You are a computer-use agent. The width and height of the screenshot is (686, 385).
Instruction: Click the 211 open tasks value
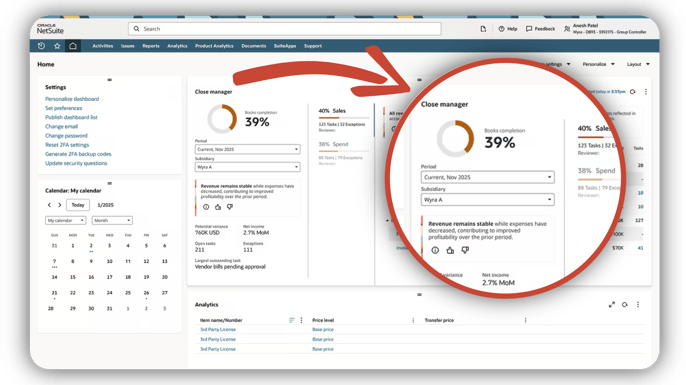tap(200, 250)
